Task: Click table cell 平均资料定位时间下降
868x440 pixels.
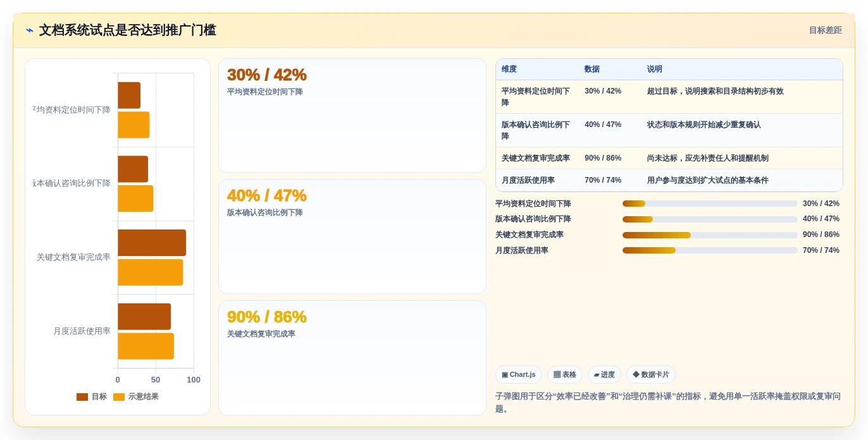Action: (536, 97)
